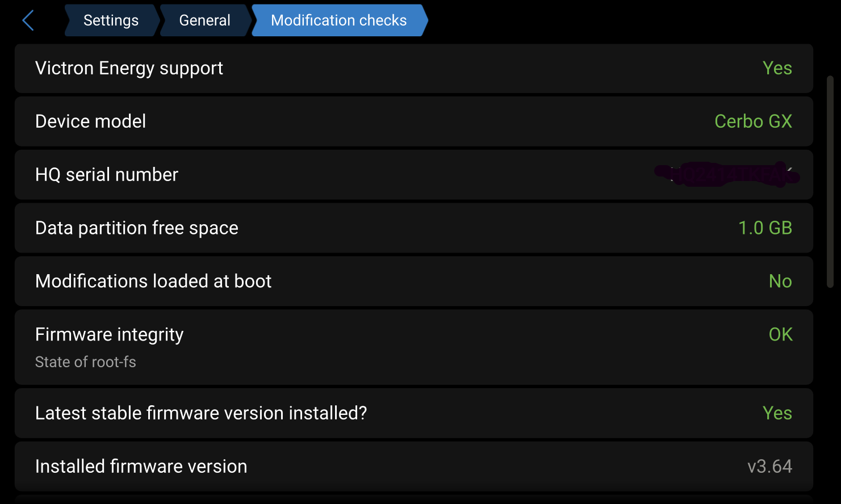Screen dimensions: 841x504
Task: Click the blue back arrow icon
Action: tap(28, 20)
